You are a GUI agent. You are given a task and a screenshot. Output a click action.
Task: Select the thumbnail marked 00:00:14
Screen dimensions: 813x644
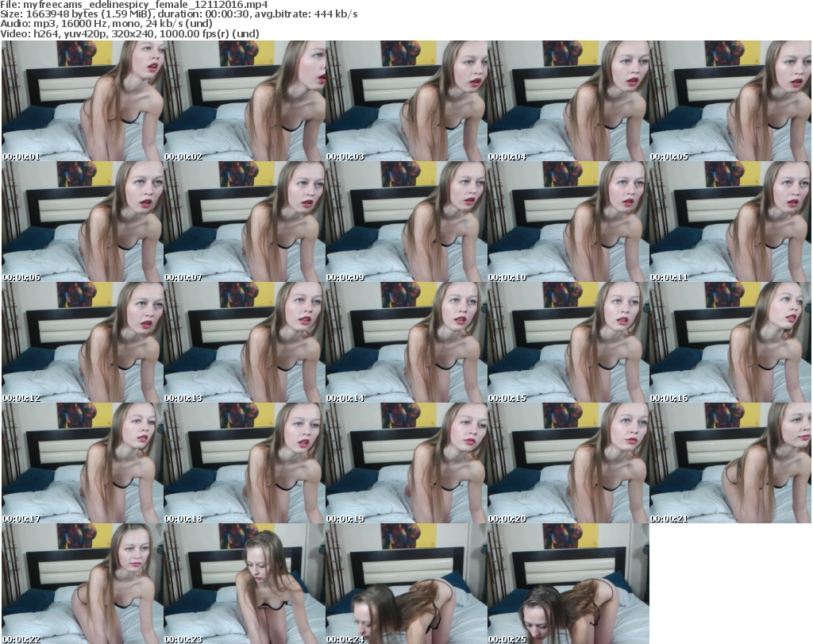coord(406,342)
